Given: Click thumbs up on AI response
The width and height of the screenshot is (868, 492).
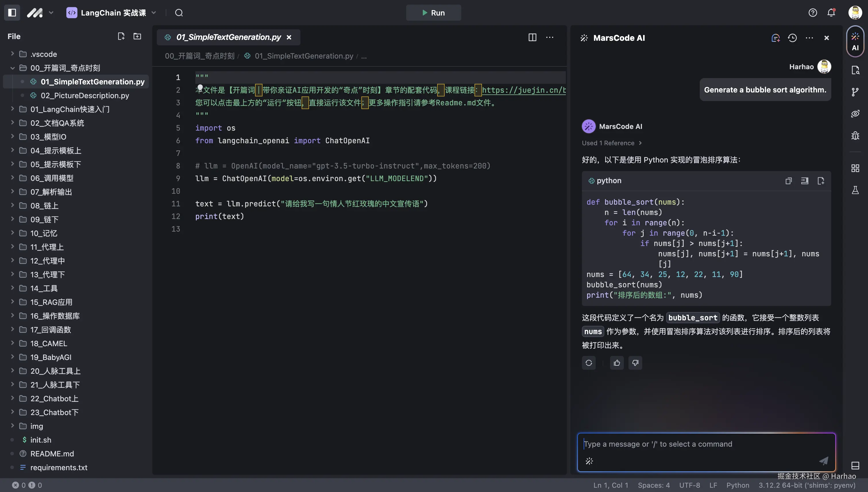Looking at the screenshot, I should click(x=617, y=363).
